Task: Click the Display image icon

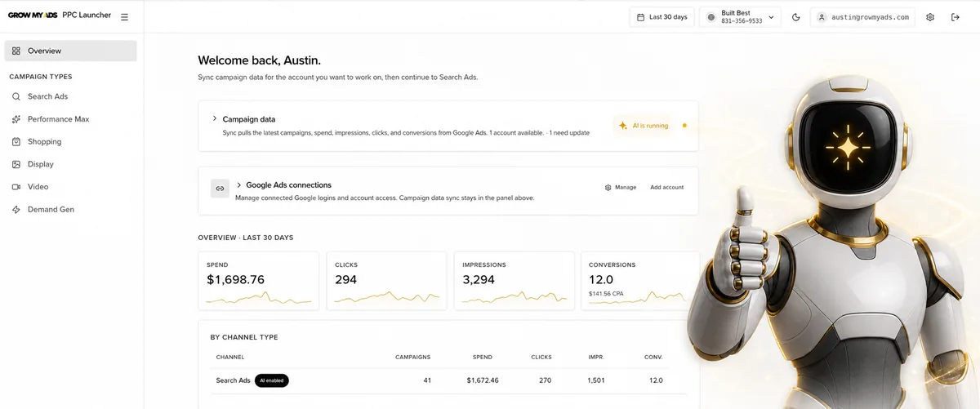Action: (x=16, y=164)
